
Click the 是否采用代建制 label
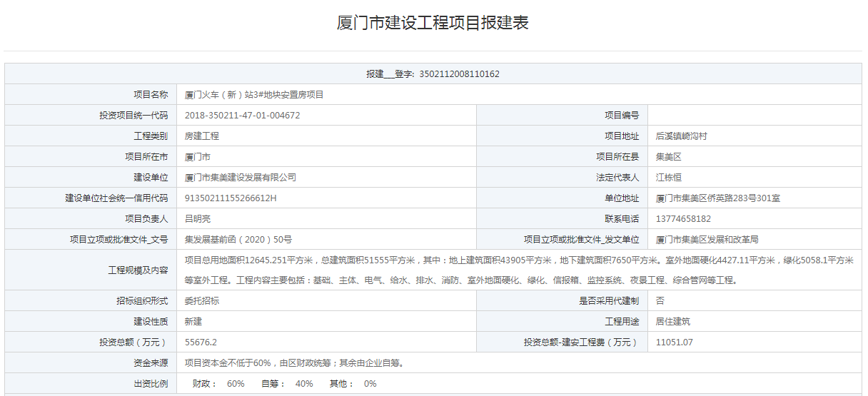[609, 301]
